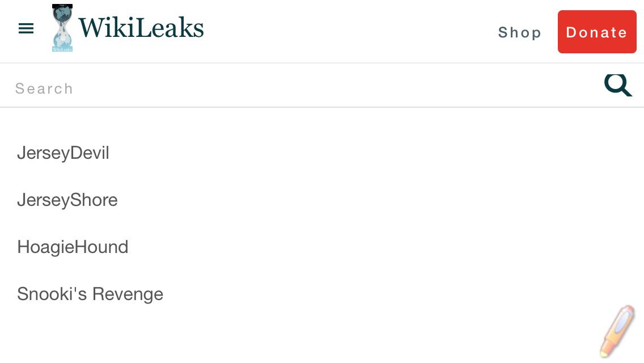
Task: Click the red Donate button
Action: point(597,32)
